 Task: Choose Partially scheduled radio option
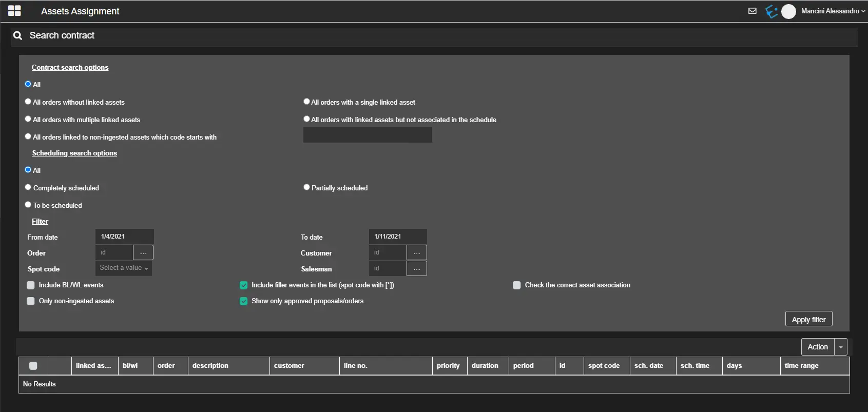[x=306, y=187]
